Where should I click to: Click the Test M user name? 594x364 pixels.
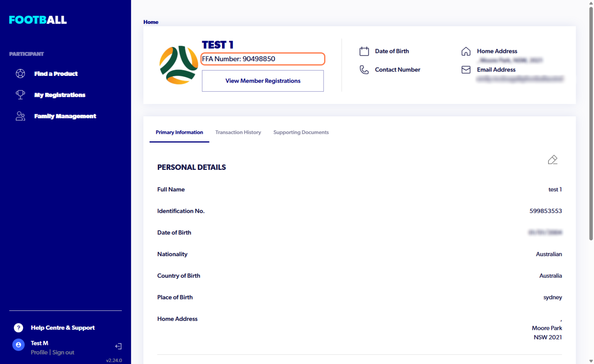39,343
